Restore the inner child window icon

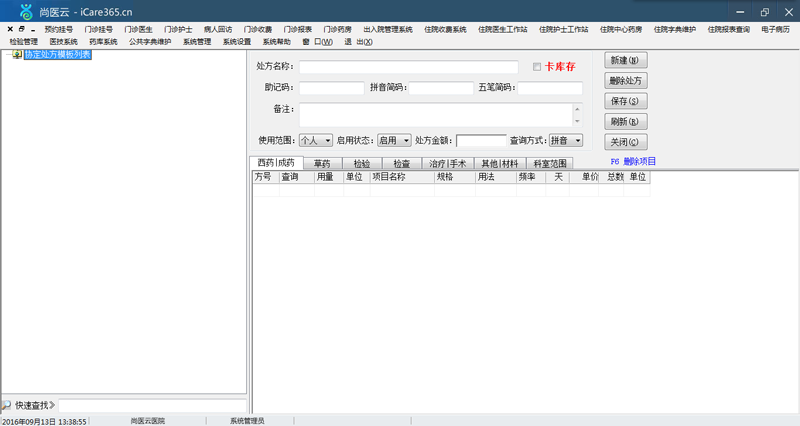point(21,29)
